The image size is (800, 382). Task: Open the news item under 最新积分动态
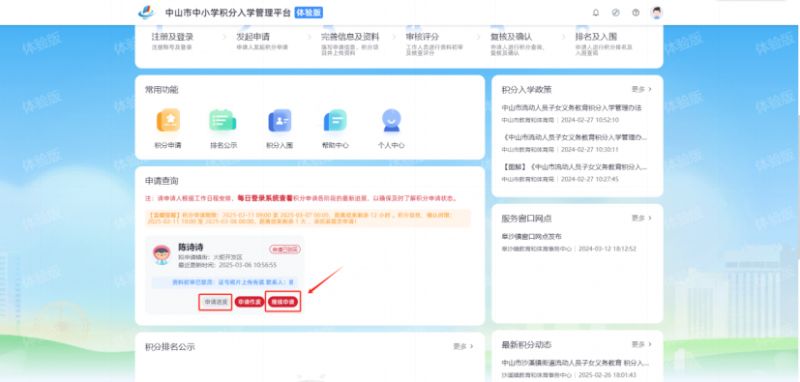coord(575,363)
